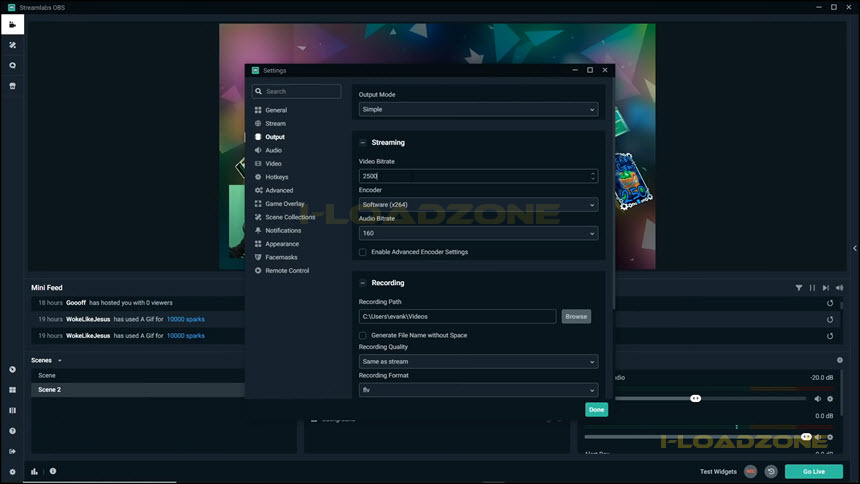Select the Advanced settings category
Screen dimensions: 860x484
click(279, 190)
